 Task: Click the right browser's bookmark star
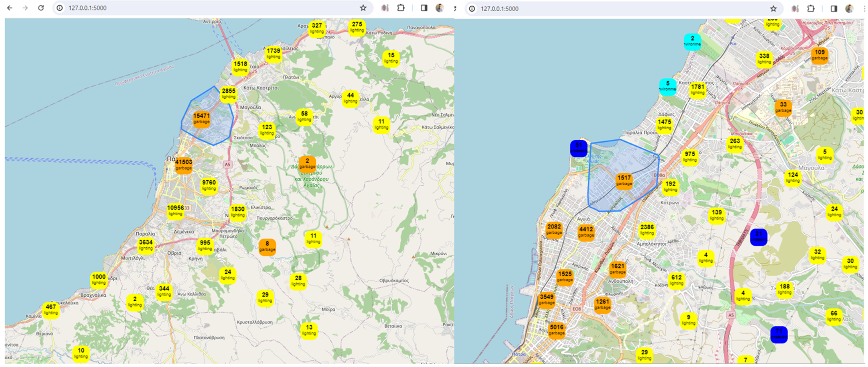(x=773, y=9)
